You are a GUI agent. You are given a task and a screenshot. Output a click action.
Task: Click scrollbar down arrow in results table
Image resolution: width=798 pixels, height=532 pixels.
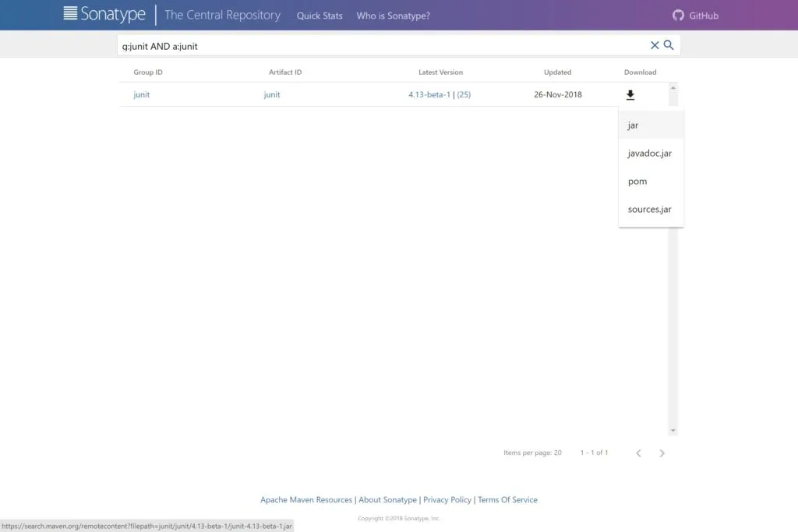(x=673, y=431)
